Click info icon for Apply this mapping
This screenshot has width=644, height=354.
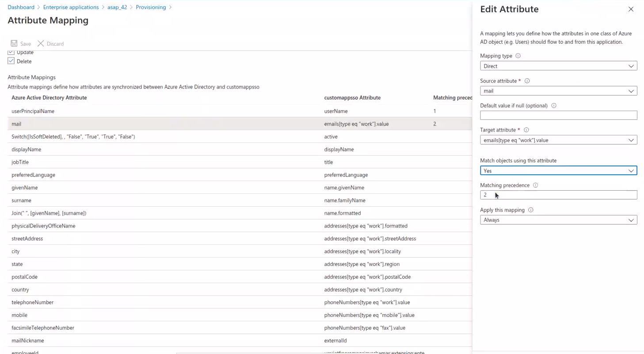coord(530,210)
